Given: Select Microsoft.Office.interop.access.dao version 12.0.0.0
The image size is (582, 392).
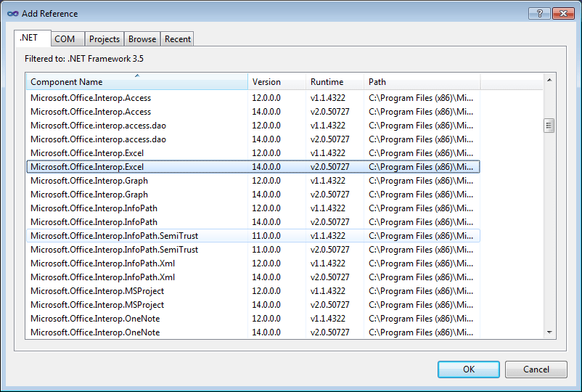Looking at the screenshot, I should point(253,126).
